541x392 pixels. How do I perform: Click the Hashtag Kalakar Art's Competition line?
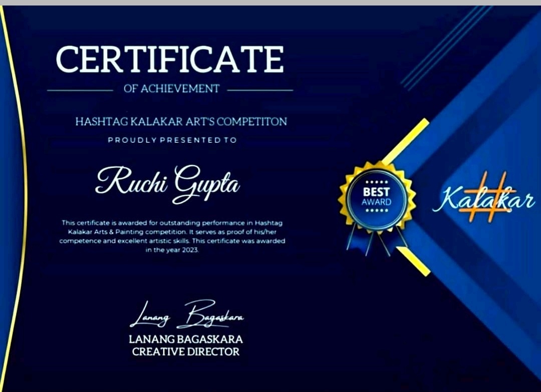click(181, 122)
